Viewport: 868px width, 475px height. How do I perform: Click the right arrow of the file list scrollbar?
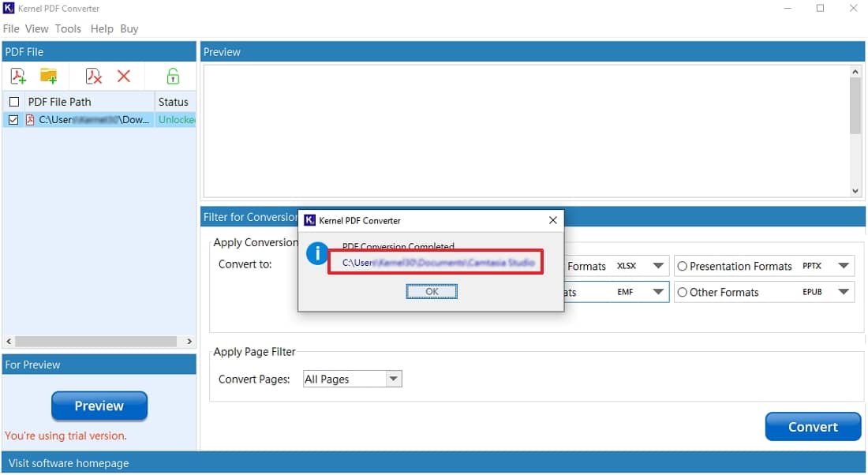tap(189, 341)
